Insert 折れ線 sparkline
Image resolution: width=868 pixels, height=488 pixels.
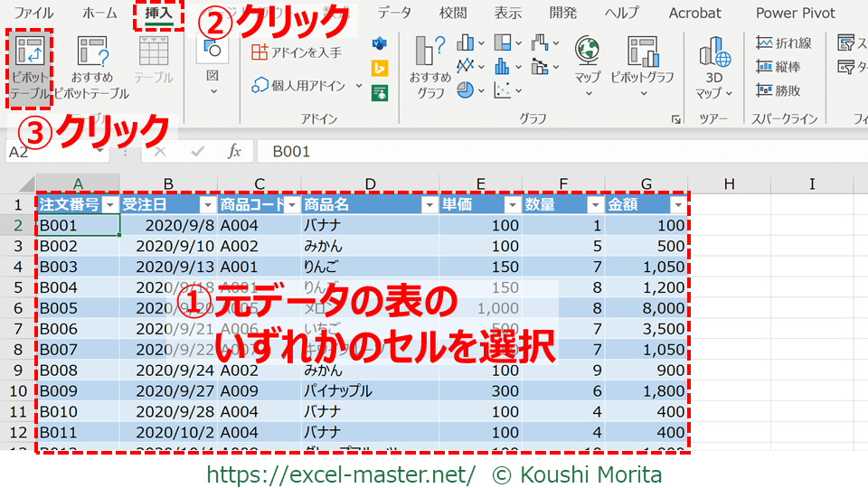[784, 42]
